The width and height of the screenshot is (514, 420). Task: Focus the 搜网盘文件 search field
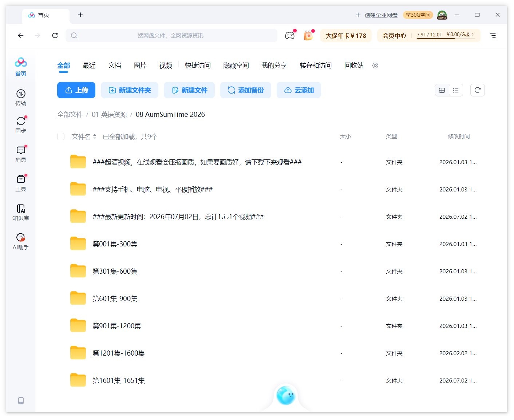[x=171, y=35]
